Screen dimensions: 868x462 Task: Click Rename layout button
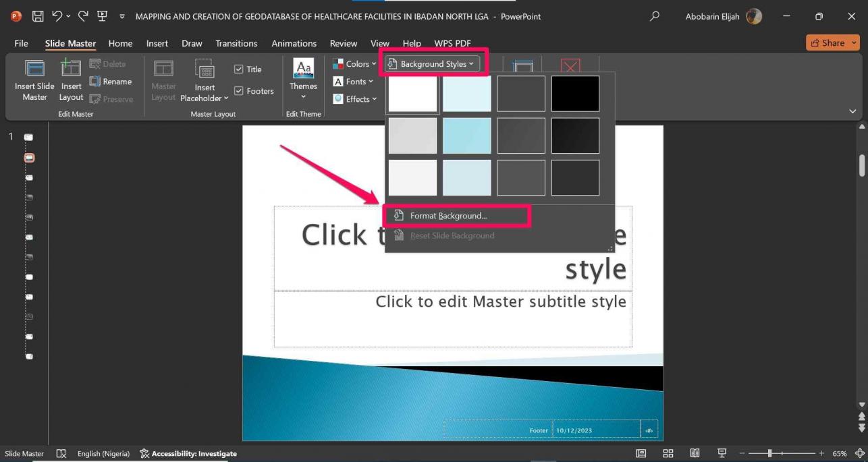111,82
